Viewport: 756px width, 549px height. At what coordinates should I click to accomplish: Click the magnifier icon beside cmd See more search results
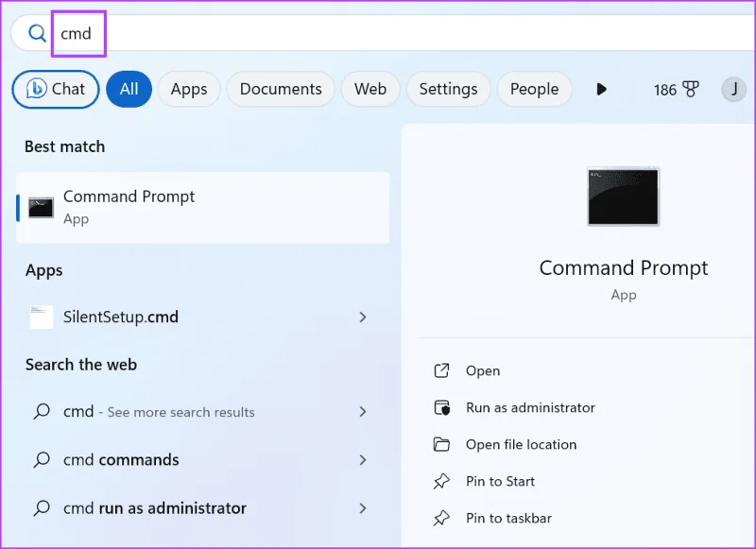(x=42, y=412)
